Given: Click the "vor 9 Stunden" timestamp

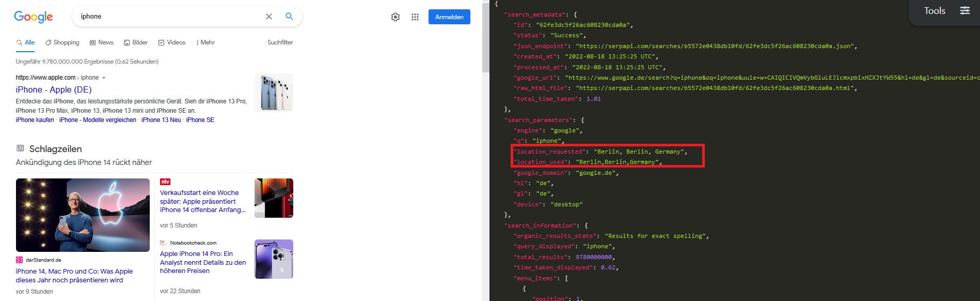Looking at the screenshot, I should coord(34,292).
